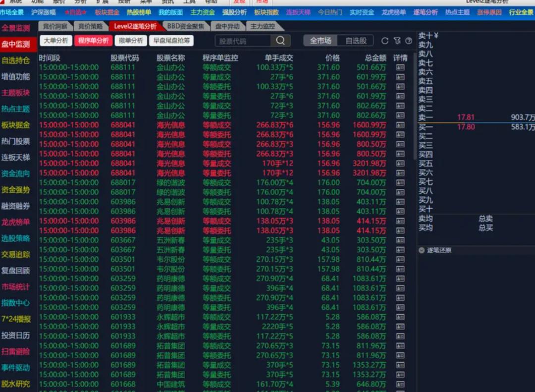
Task: Collapse the 逐笔还原 panel arrow
Action: click(x=422, y=250)
